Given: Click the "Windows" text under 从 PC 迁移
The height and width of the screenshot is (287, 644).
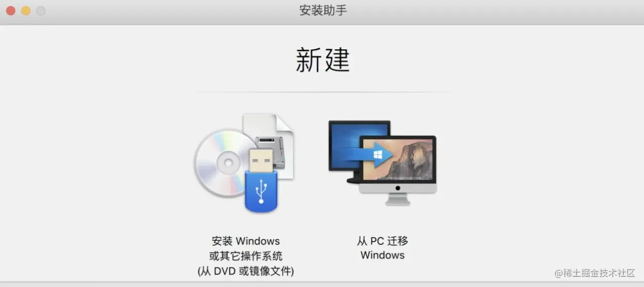Looking at the screenshot, I should (382, 255).
